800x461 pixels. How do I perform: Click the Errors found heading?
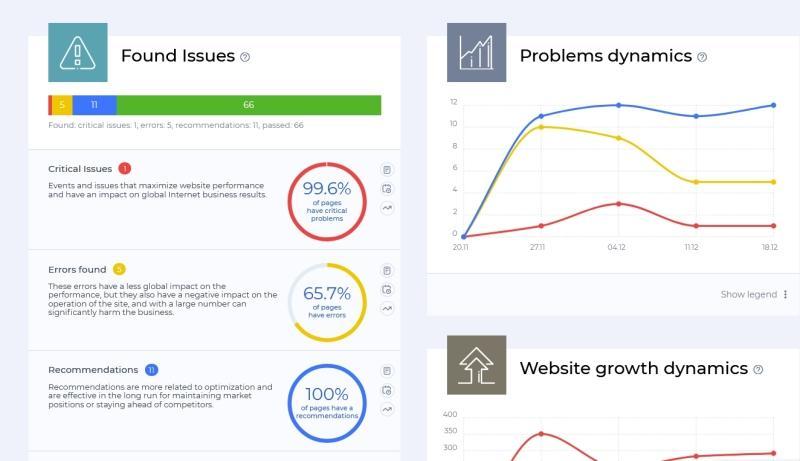[x=77, y=269]
